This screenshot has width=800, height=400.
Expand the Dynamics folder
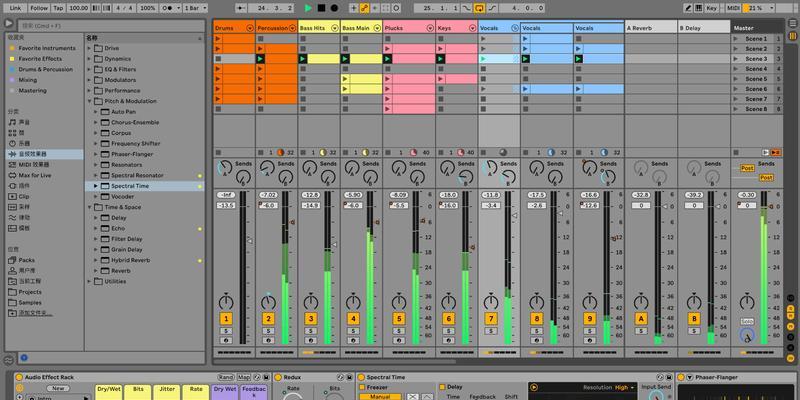(x=89, y=59)
